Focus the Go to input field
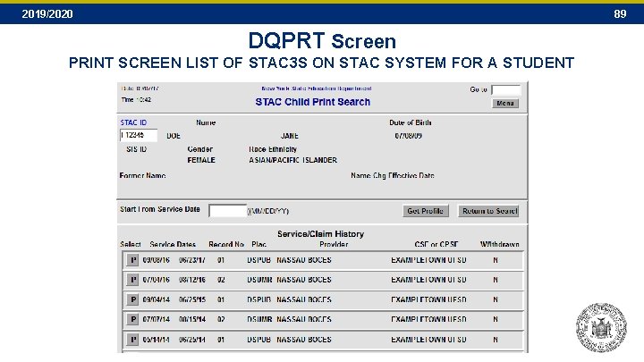The width and height of the screenshot is (644, 362). [505, 90]
